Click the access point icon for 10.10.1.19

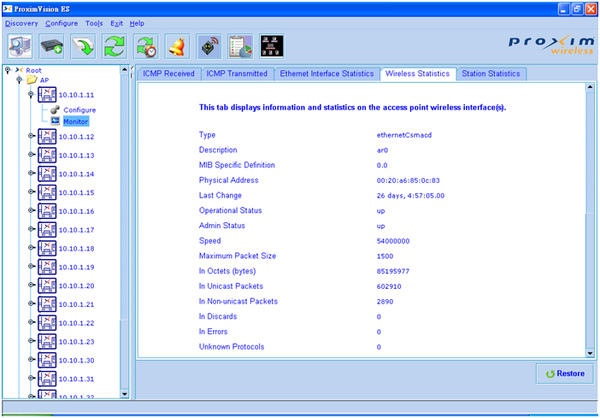pos(47,267)
